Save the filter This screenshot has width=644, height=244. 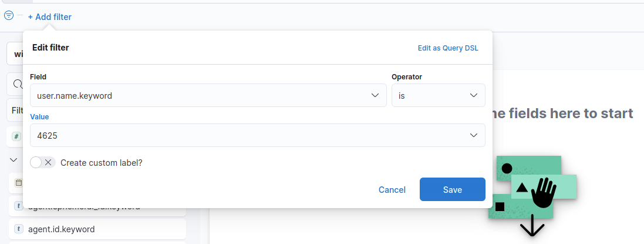pos(452,189)
